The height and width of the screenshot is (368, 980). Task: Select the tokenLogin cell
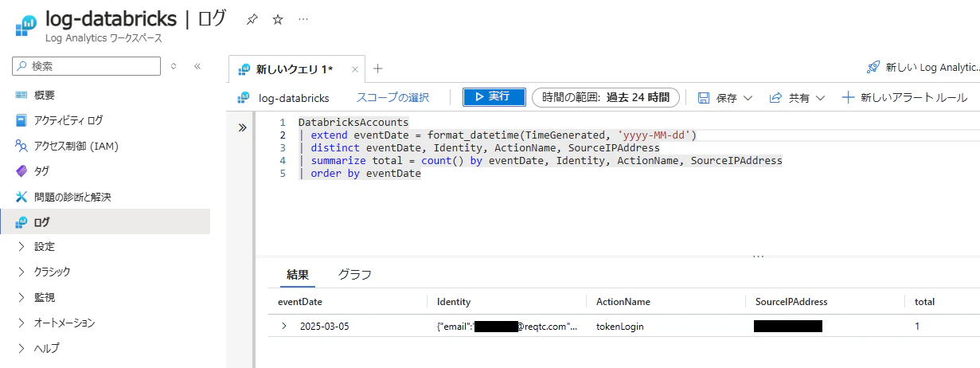pyautogui.click(x=619, y=326)
